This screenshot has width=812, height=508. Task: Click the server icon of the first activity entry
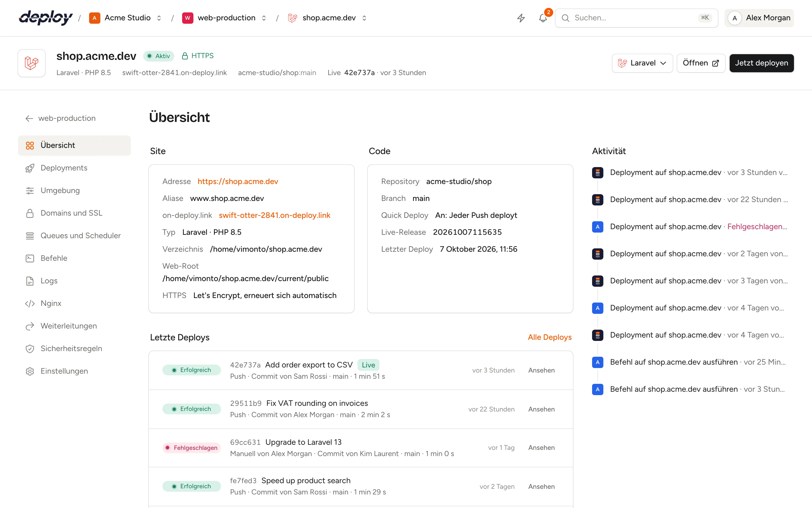pyautogui.click(x=597, y=172)
